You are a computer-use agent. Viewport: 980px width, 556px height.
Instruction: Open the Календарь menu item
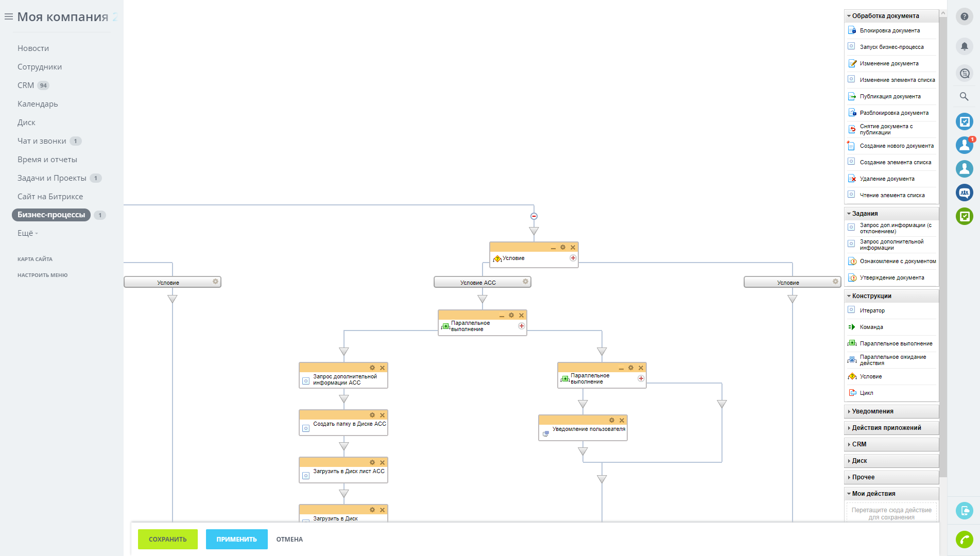[x=38, y=104]
